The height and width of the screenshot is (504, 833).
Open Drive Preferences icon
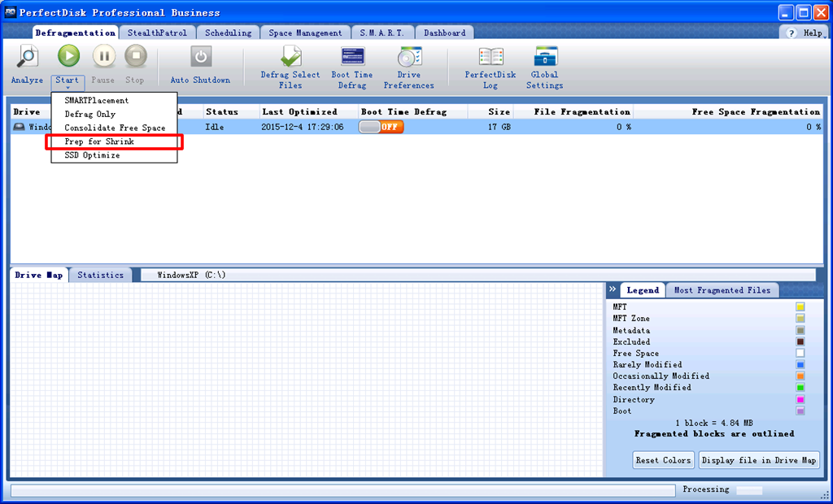coord(409,56)
